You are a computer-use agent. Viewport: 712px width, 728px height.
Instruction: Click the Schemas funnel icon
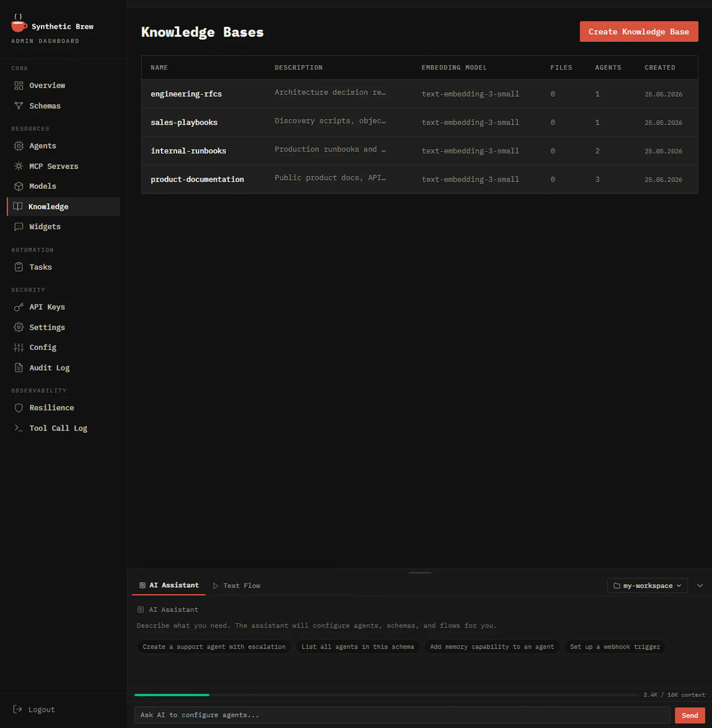tap(19, 106)
